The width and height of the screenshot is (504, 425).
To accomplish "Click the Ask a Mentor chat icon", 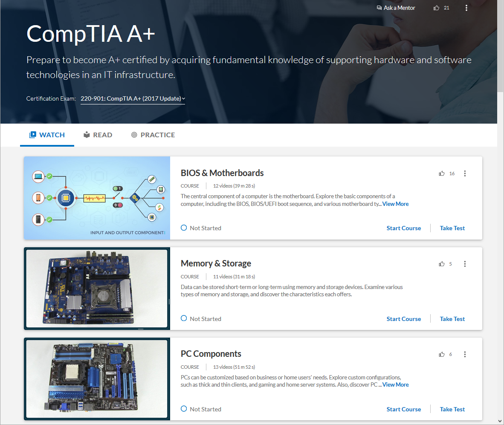I will (379, 8).
